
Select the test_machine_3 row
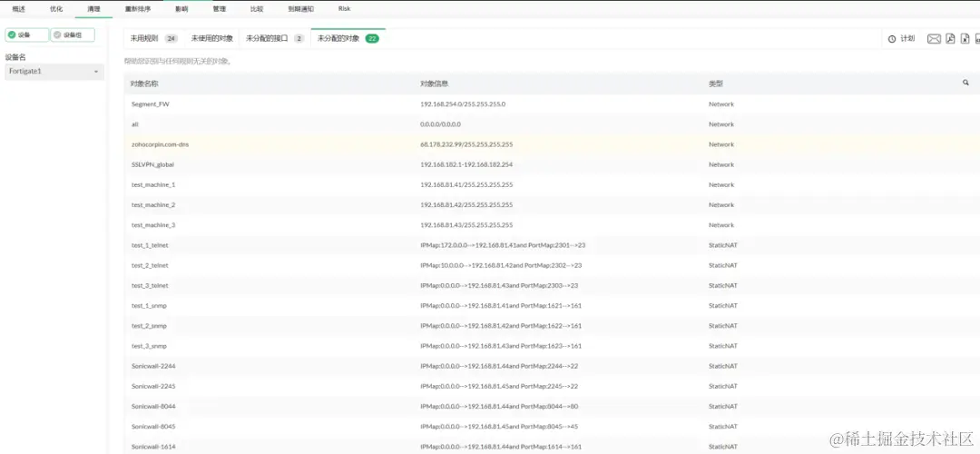pyautogui.click(x=552, y=225)
